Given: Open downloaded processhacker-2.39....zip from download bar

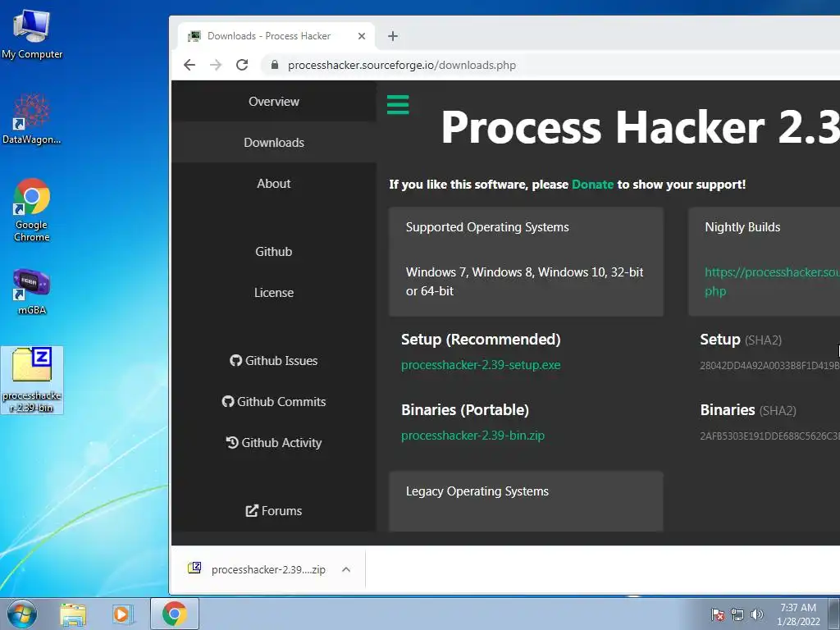Looking at the screenshot, I should (268, 569).
